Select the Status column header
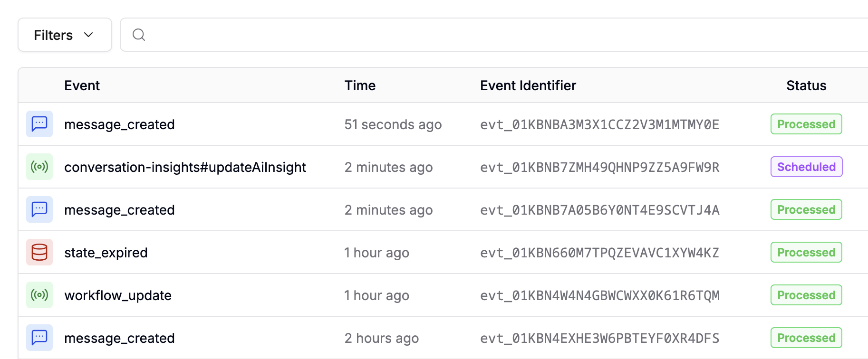Screen dimensions: 868x359 click(x=806, y=85)
